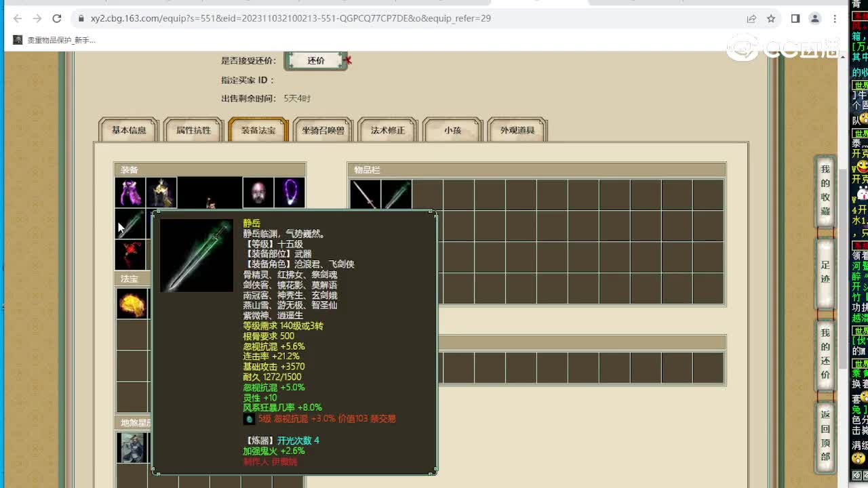Viewport: 868px width, 488px height.
Task: Select the purple robe equipment icon
Action: (130, 193)
